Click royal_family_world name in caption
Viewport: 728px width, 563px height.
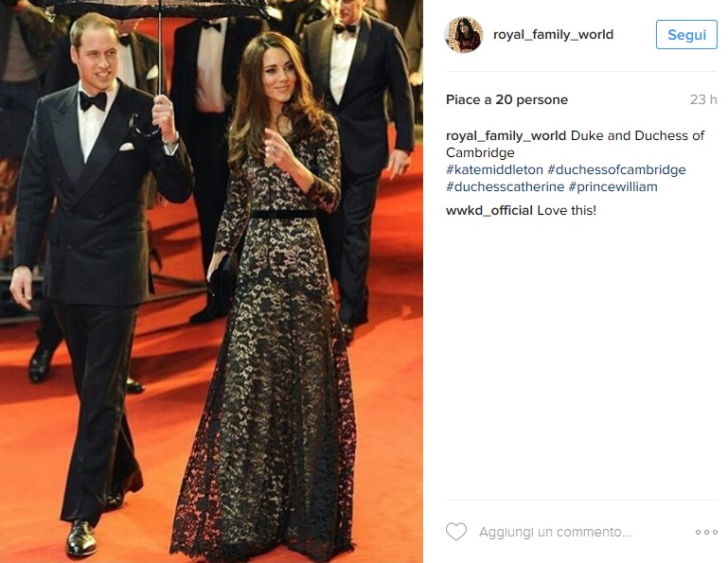pos(506,136)
